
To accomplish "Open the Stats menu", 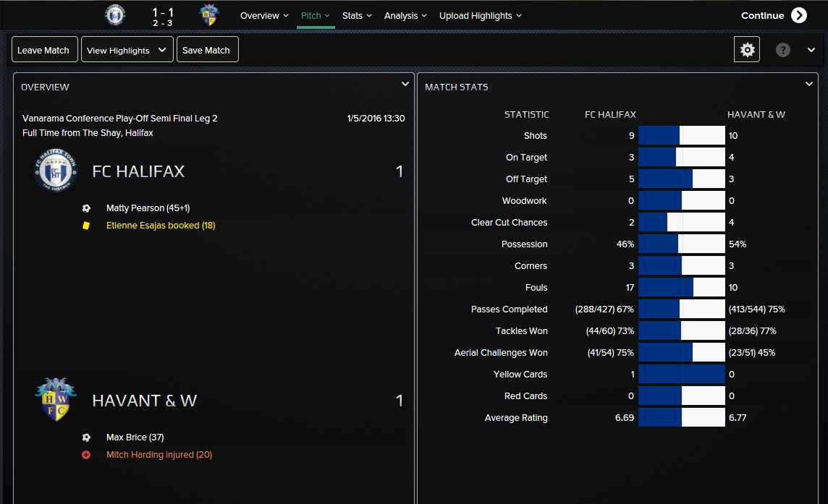I will 357,16.
